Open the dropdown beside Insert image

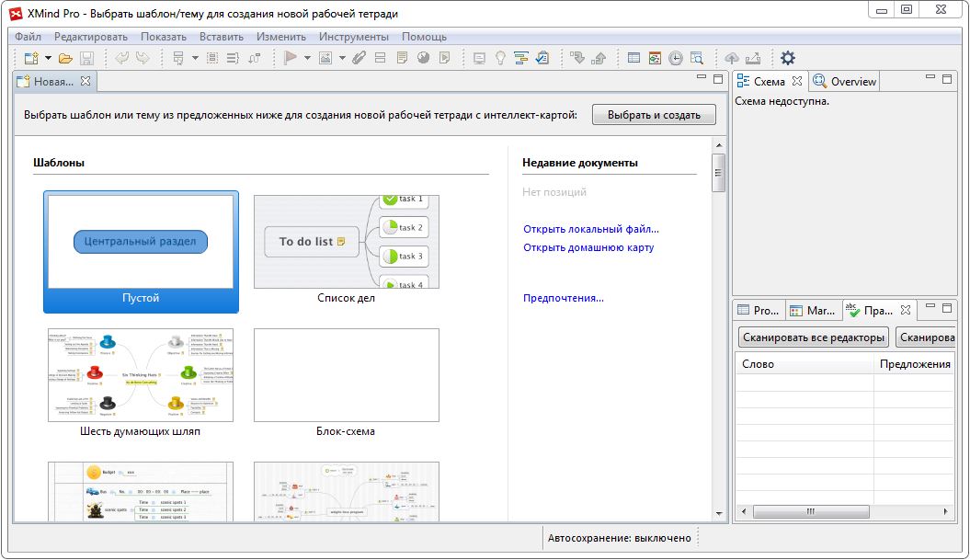[342, 58]
